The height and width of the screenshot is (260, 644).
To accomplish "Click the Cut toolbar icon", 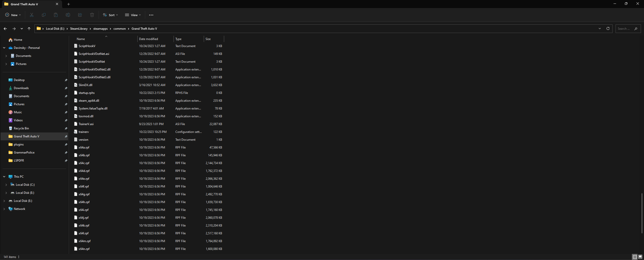I will point(31,15).
